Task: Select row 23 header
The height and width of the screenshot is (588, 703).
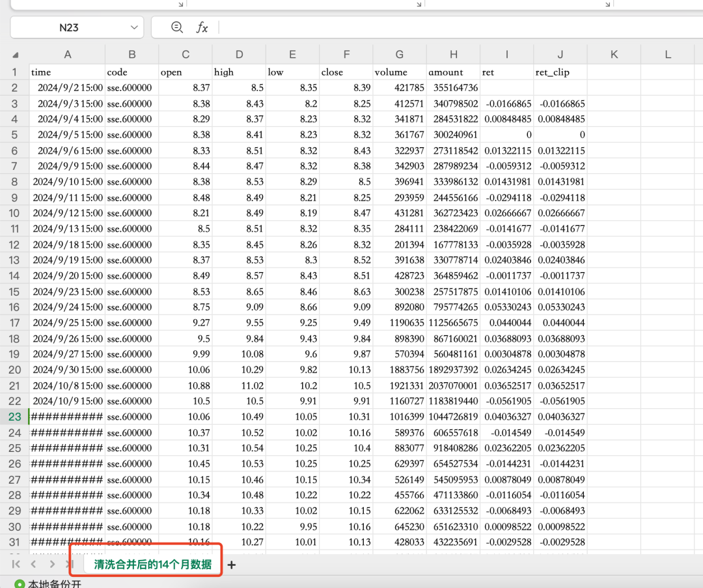Action: click(14, 417)
